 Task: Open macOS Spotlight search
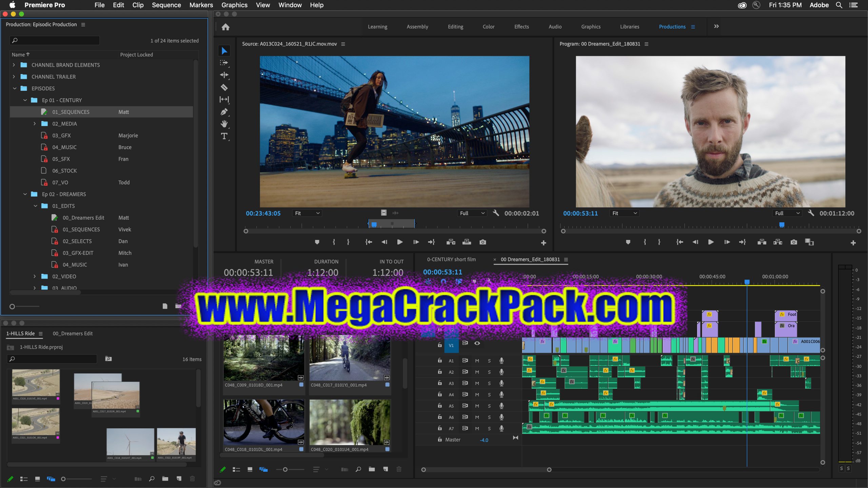pyautogui.click(x=839, y=5)
